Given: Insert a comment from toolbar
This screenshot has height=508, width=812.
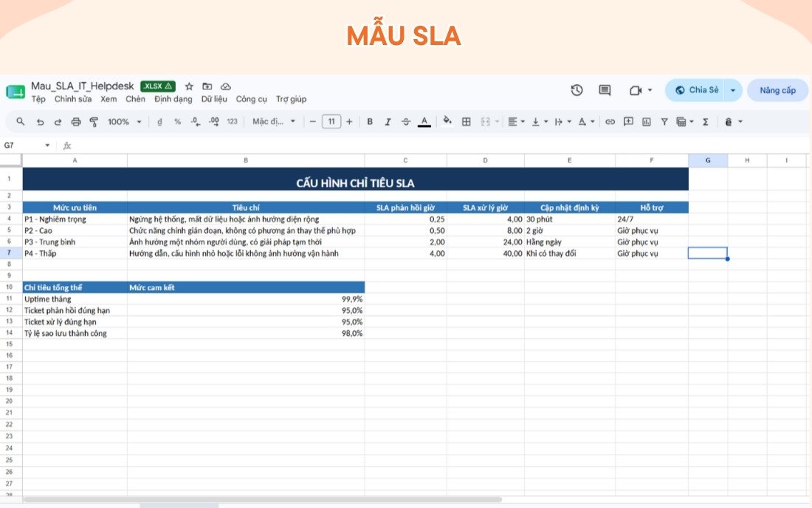Looking at the screenshot, I should [x=628, y=122].
